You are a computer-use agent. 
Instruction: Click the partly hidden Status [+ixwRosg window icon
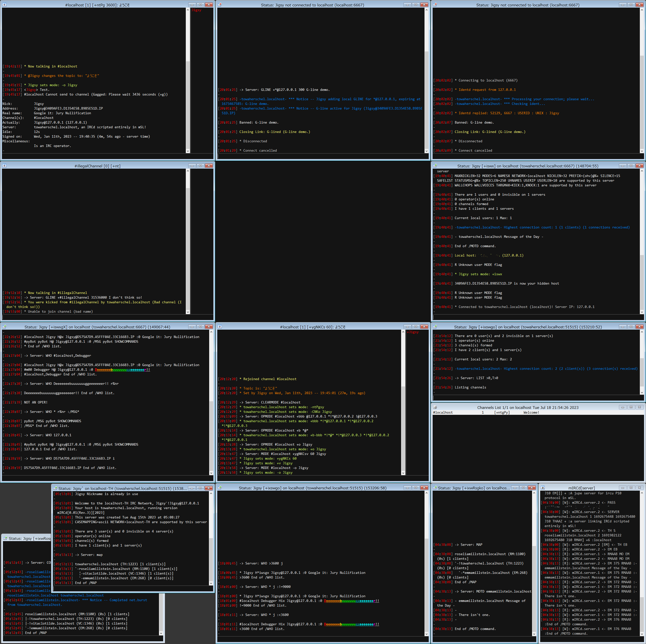(5, 538)
